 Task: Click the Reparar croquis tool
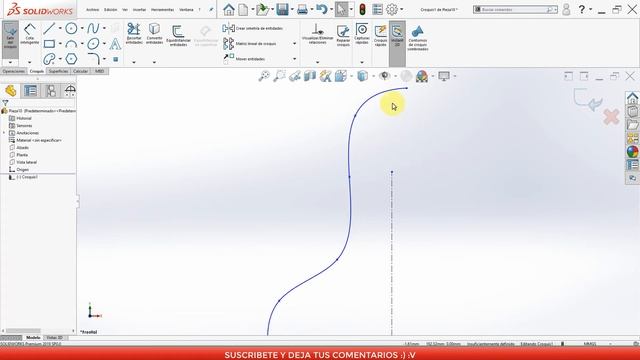coord(343,35)
